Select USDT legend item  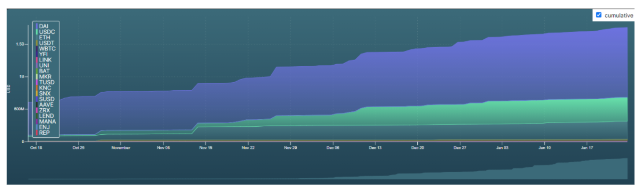click(x=46, y=43)
